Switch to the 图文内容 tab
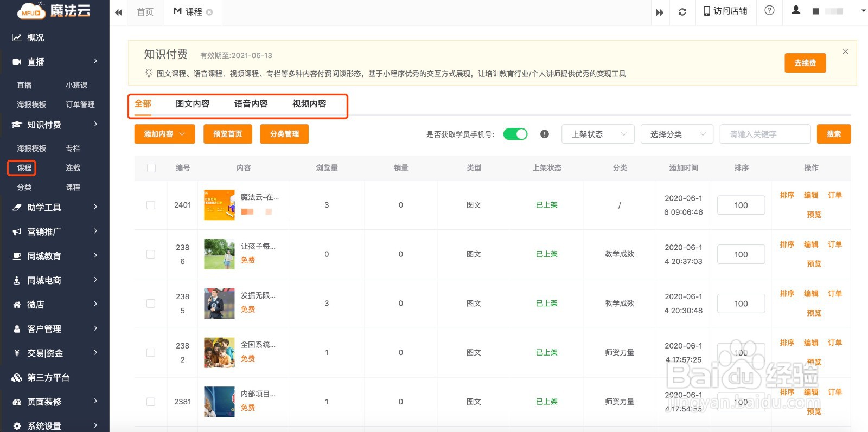The height and width of the screenshot is (432, 868). [x=193, y=104]
